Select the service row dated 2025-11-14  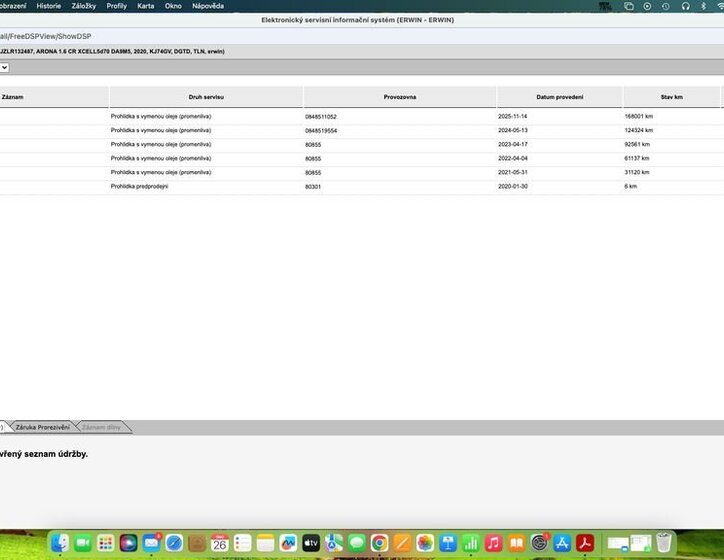coord(360,116)
